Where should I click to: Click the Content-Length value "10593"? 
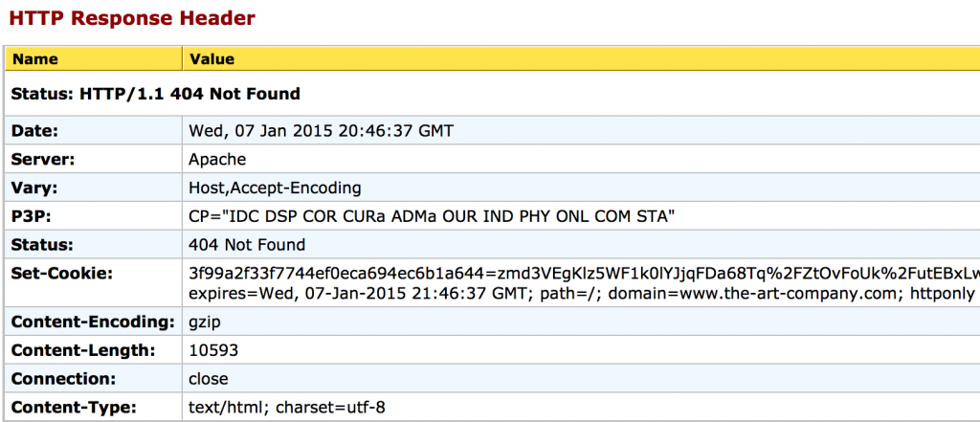pyautogui.click(x=214, y=350)
